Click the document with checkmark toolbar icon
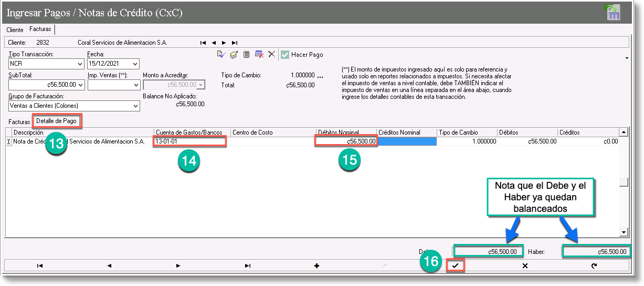 click(x=221, y=54)
